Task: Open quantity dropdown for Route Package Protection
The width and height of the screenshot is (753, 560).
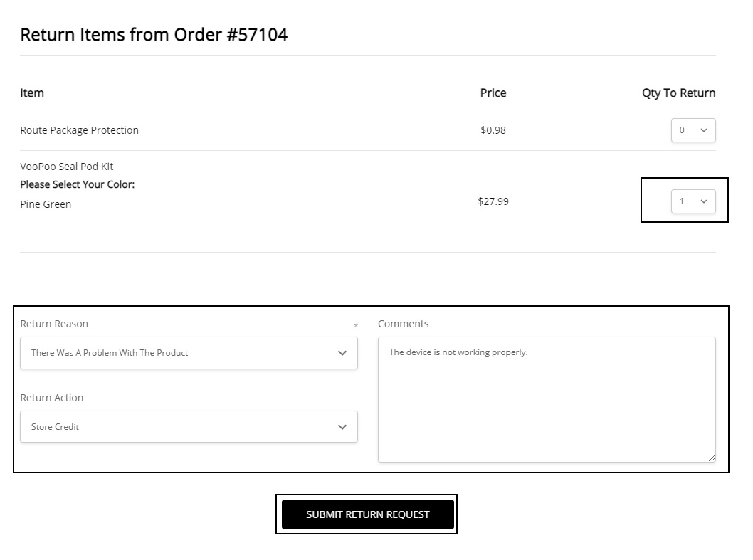Action: (x=693, y=130)
